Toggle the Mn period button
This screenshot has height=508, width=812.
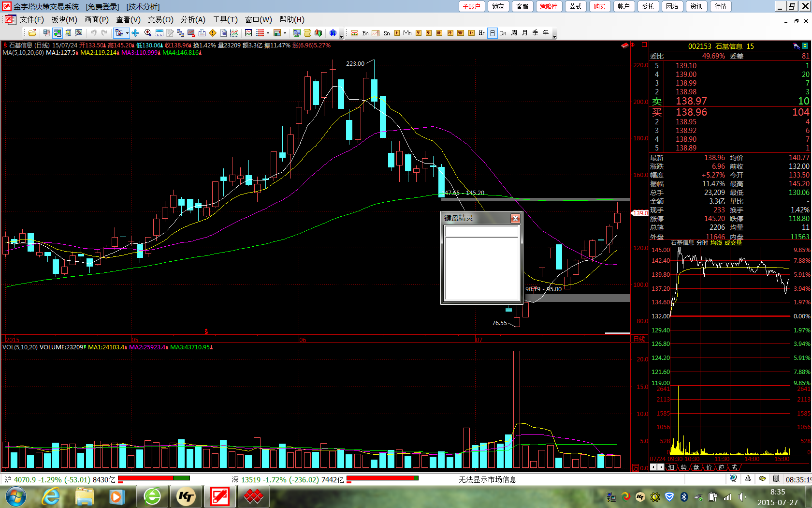pos(407,33)
